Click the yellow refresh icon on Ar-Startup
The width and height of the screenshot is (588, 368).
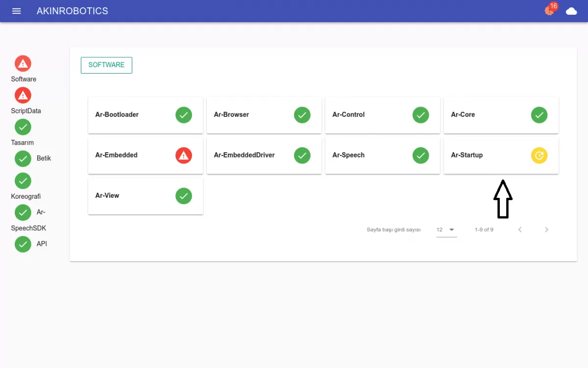(x=539, y=156)
